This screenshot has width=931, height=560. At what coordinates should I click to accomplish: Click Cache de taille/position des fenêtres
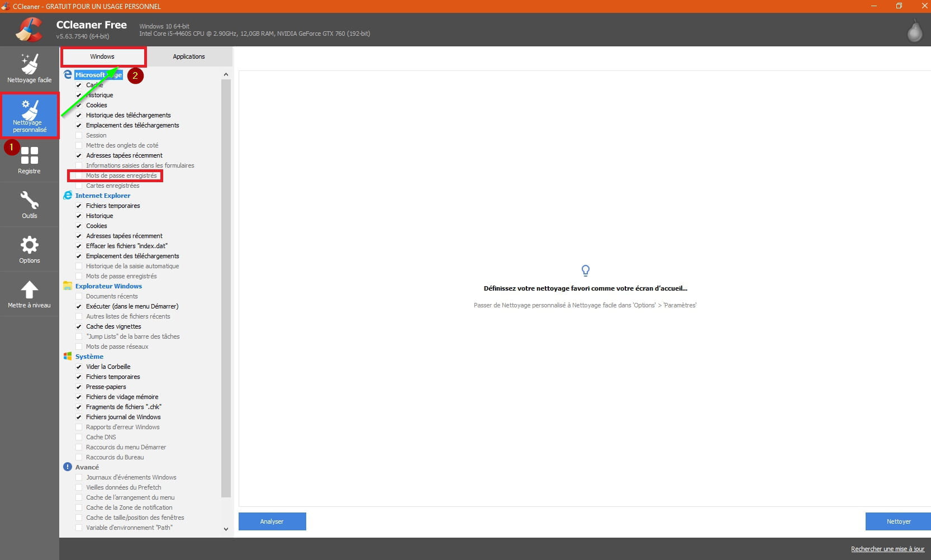click(x=135, y=518)
